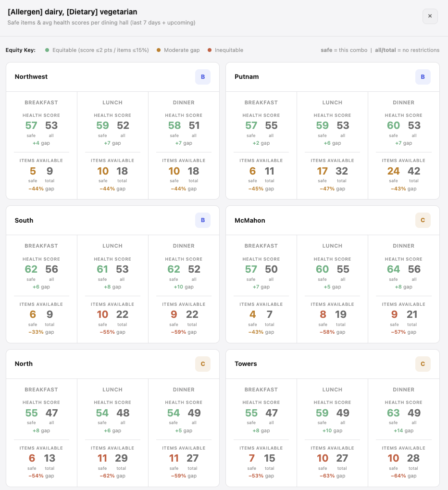The image size is (448, 490).
Task: Click South breakfast '−33% gap' value
Action: pos(41,332)
